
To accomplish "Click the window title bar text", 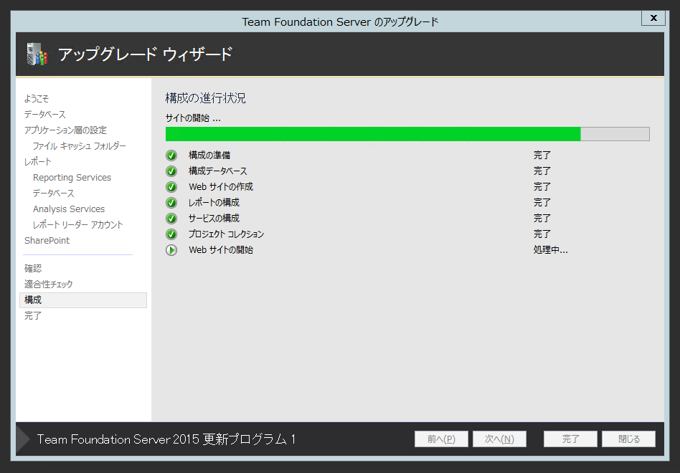I will (340, 22).
